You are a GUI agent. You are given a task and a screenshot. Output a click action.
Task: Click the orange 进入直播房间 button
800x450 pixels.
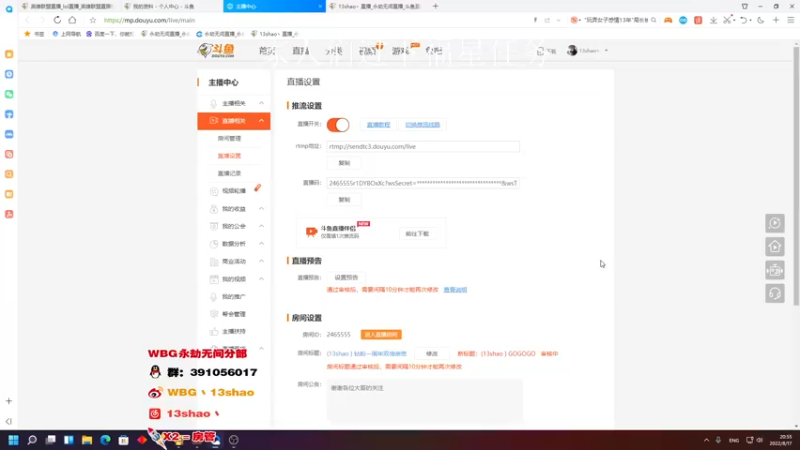pos(381,335)
